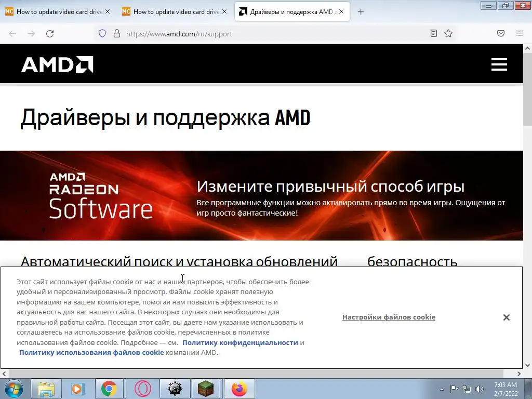Click Драйверы и поддержка AMD page title

[x=166, y=118]
